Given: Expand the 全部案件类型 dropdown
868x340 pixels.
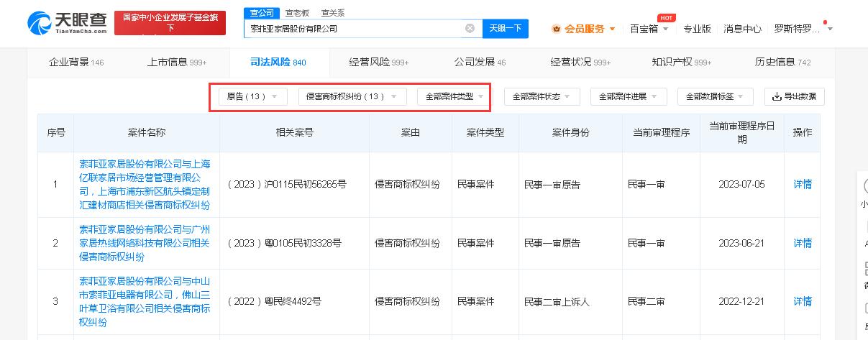Looking at the screenshot, I should tap(453, 96).
